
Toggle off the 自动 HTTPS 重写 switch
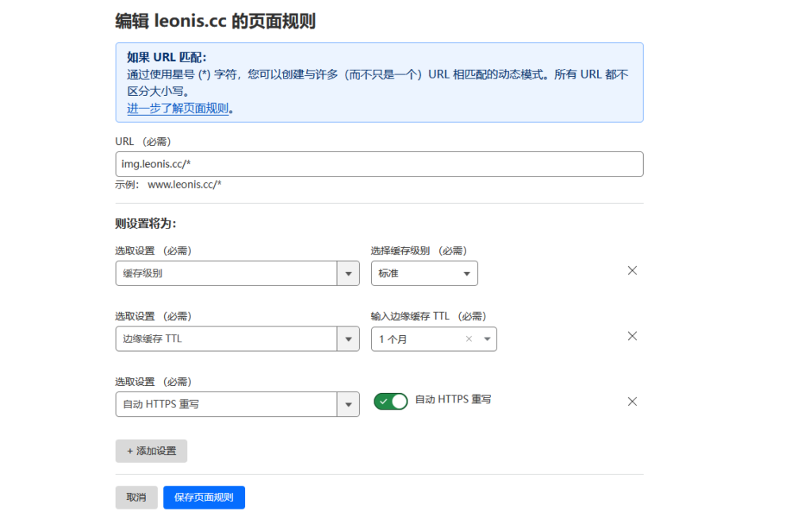coord(390,401)
